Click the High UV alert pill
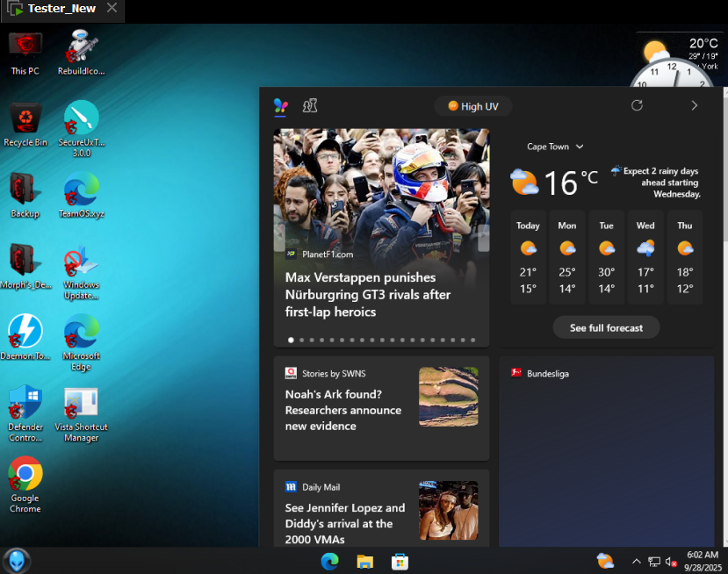Image resolution: width=728 pixels, height=574 pixels. click(473, 106)
